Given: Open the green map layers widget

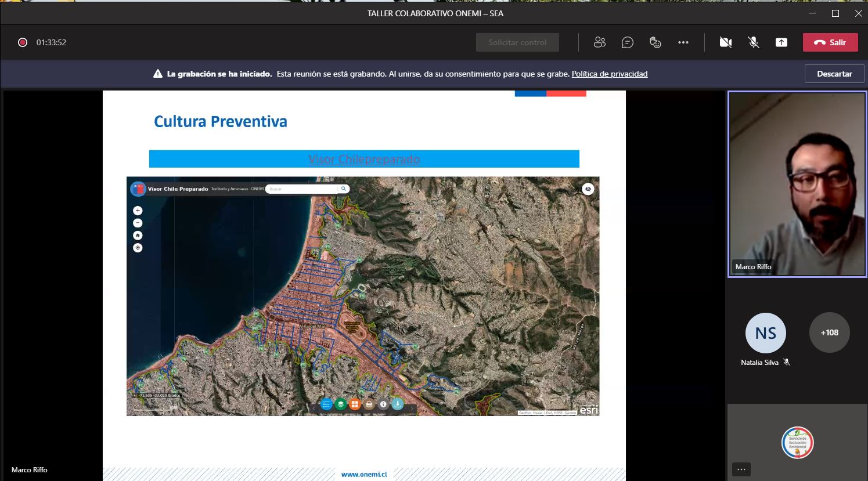Looking at the screenshot, I should 341,404.
